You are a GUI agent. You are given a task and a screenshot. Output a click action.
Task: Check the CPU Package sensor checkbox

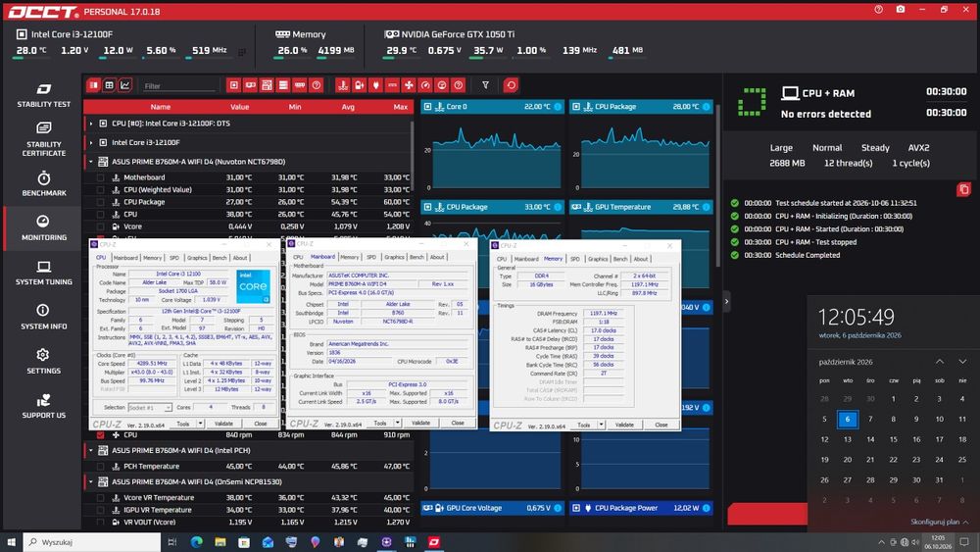click(100, 202)
